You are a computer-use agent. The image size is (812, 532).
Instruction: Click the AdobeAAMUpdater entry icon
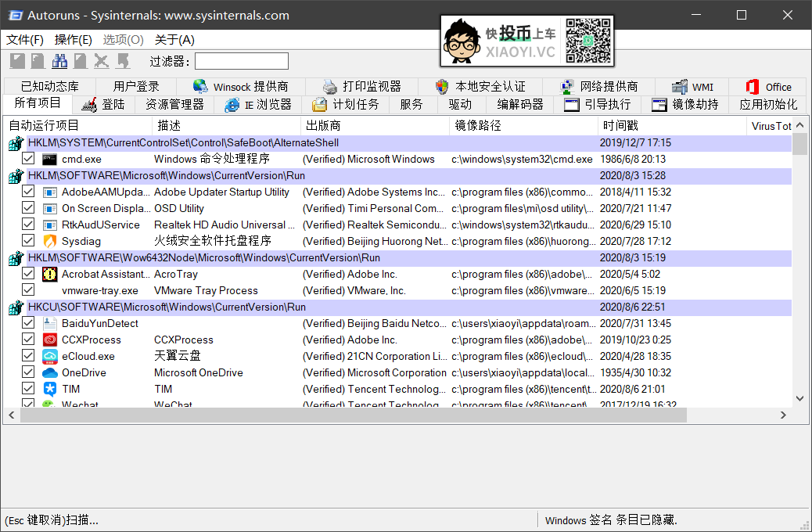50,192
